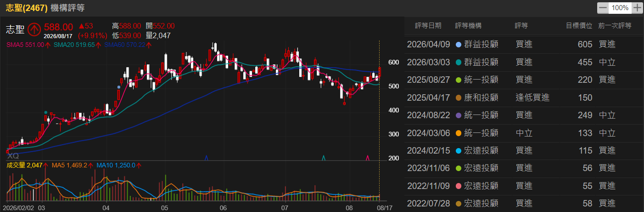Select the 2024/02/15 date cell
This screenshot has width=644, height=212.
429,151
